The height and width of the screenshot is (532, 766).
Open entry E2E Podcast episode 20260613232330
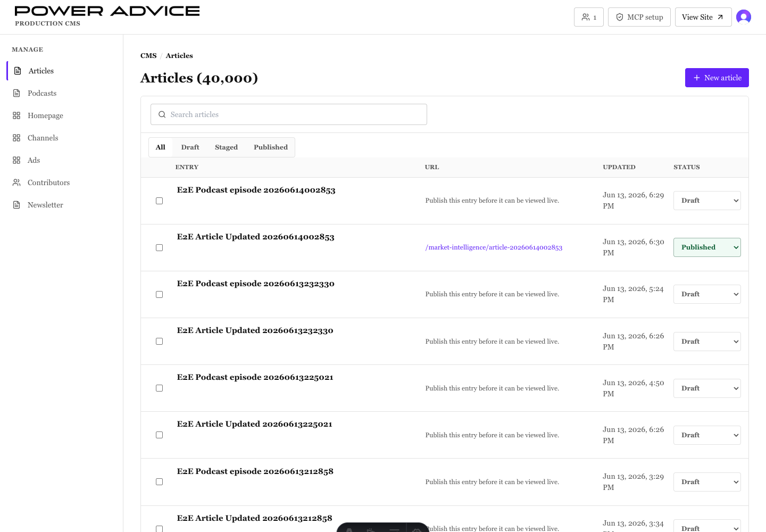click(255, 284)
